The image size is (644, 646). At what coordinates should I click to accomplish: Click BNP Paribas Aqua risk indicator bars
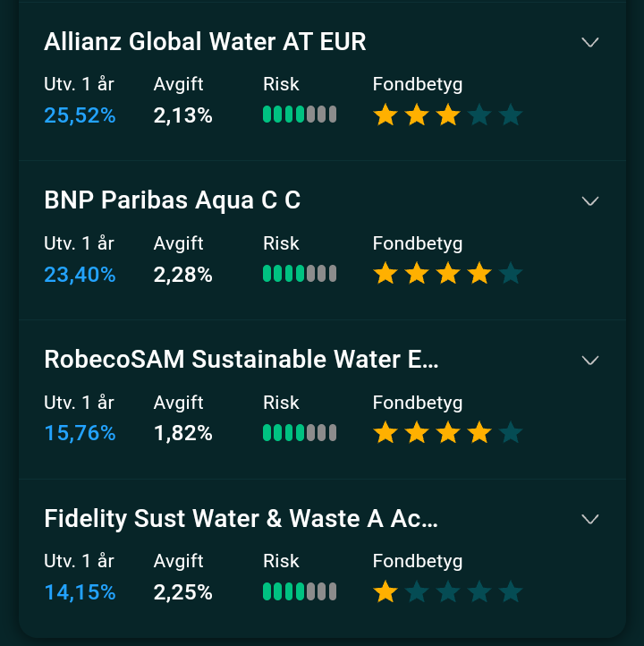(x=300, y=274)
